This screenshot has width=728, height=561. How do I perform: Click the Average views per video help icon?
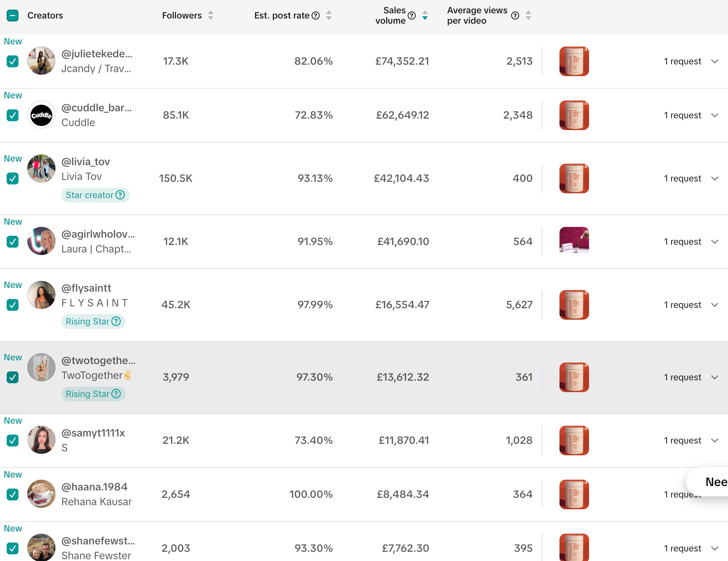coord(515,16)
